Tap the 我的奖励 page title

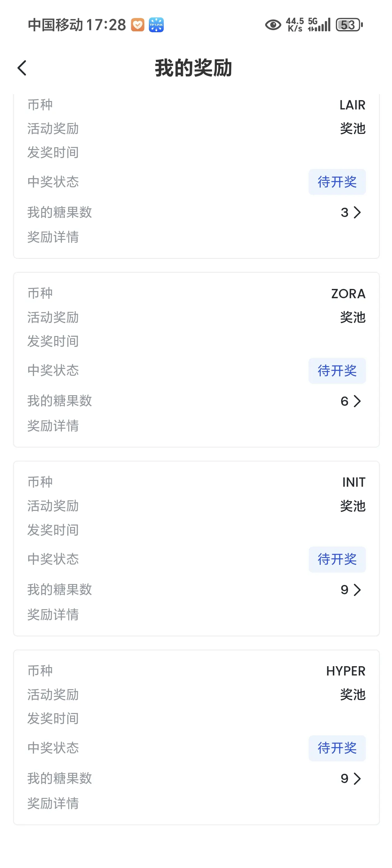(194, 68)
